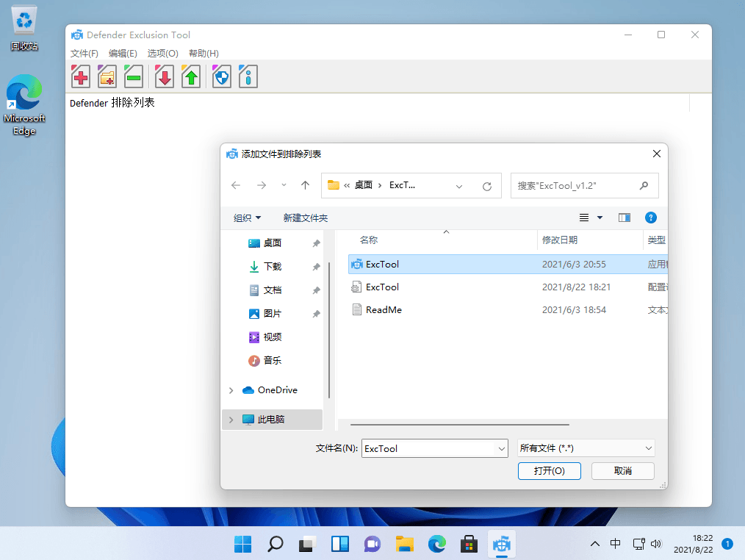Screen dimensions: 745x560
Task: Click the add folder toolbar icon
Action: click(107, 76)
